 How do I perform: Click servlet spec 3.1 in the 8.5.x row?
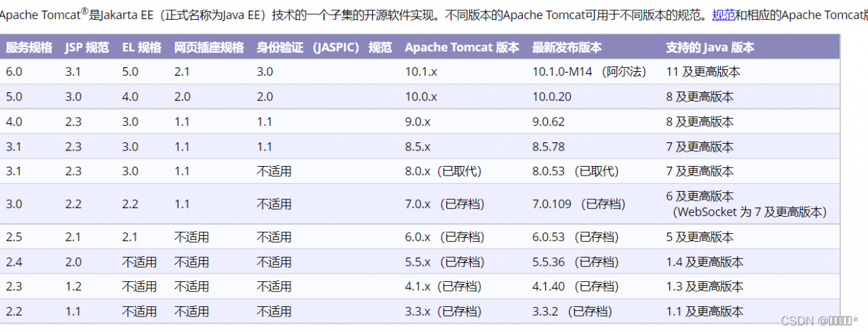click(x=14, y=146)
